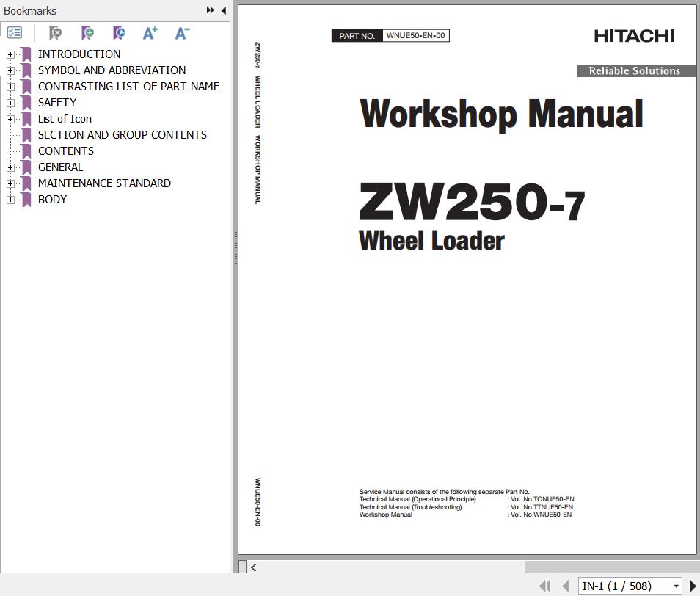Click the bookmark destination icon
This screenshot has height=596, width=700.
pos(119,33)
